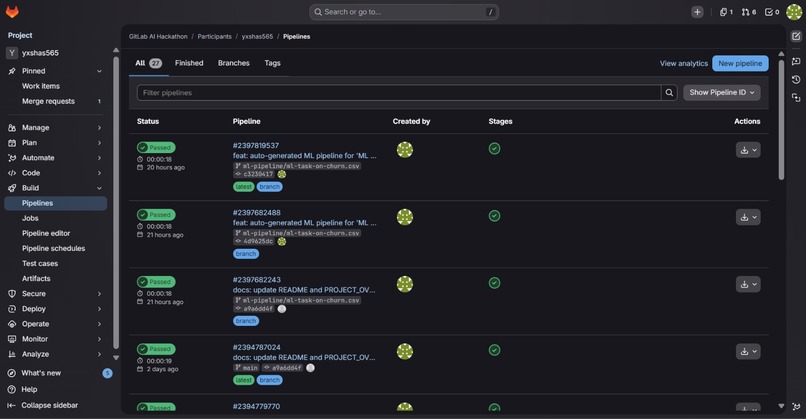Viewport: 806px width, 419px height.
Task: Select the All pipelines tab
Action: point(149,63)
